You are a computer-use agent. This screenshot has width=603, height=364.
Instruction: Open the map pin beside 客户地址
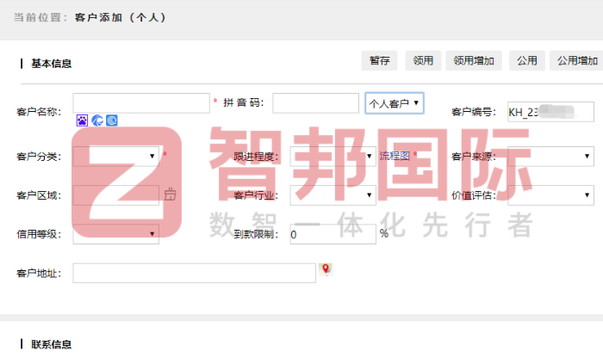326,269
